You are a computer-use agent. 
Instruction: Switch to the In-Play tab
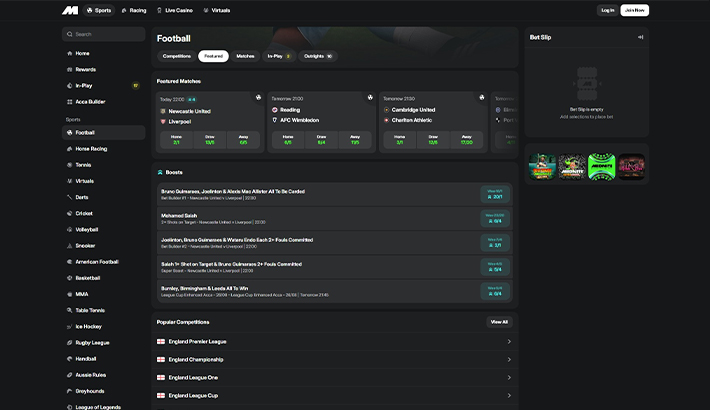tap(279, 56)
